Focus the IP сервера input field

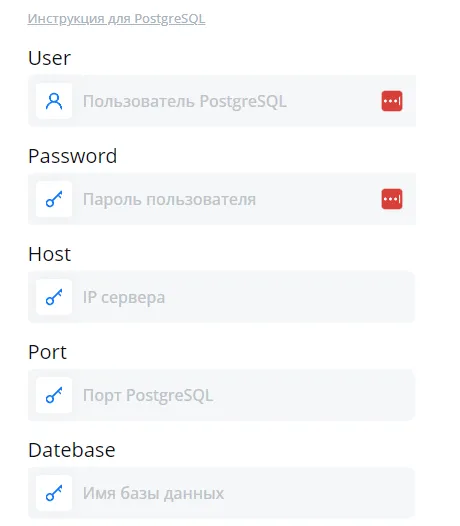pyautogui.click(x=222, y=297)
